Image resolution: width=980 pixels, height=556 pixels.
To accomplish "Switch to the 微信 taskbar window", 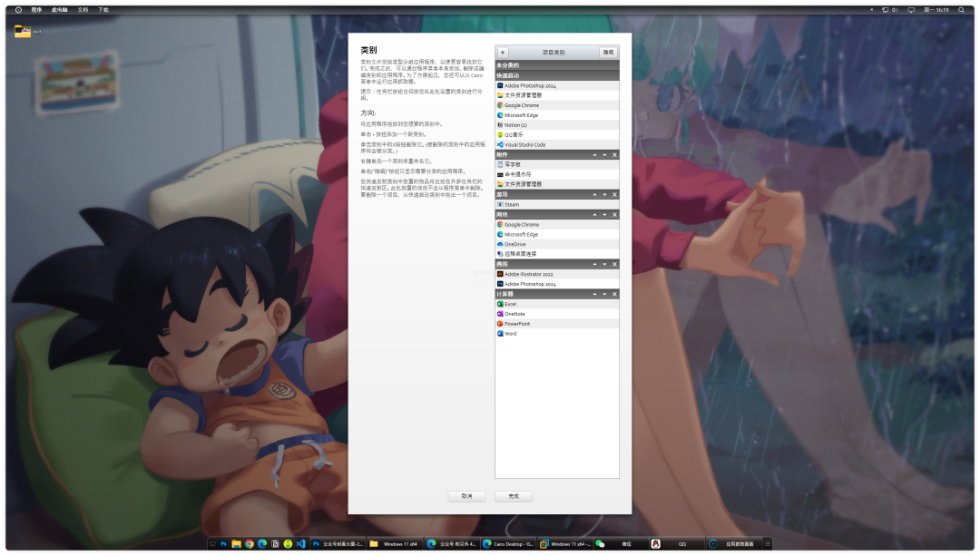I will pyautogui.click(x=620, y=544).
